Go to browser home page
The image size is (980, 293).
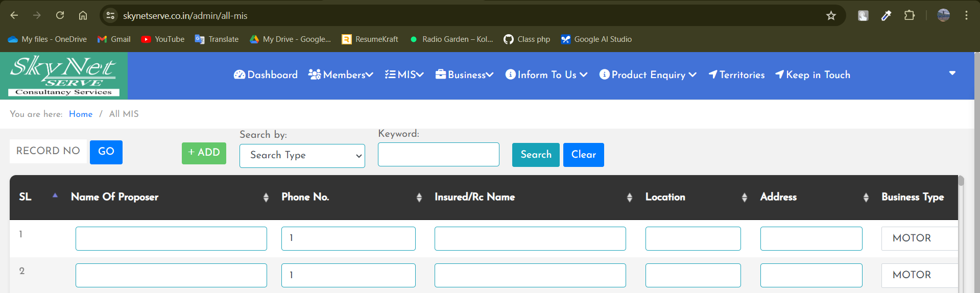coord(83,15)
